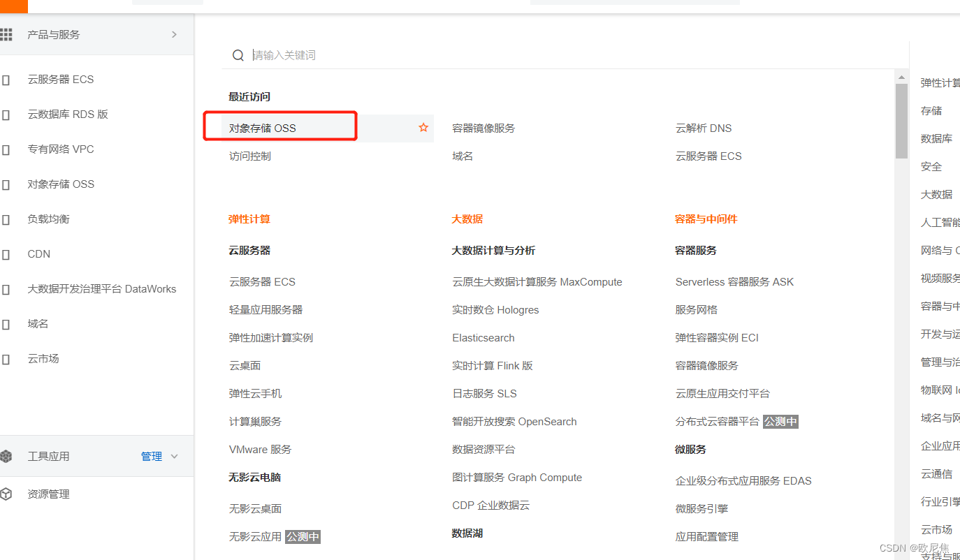Expand the 产品与服务 chevron arrow

coord(174,34)
